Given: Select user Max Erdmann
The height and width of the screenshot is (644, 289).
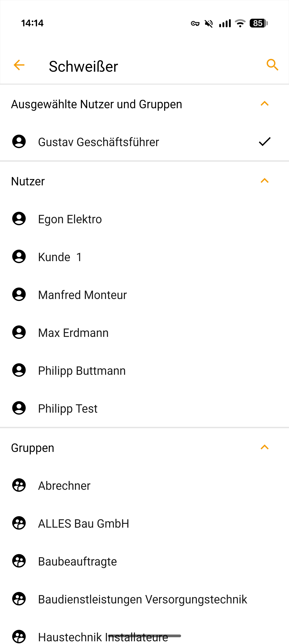Looking at the screenshot, I should [x=73, y=333].
